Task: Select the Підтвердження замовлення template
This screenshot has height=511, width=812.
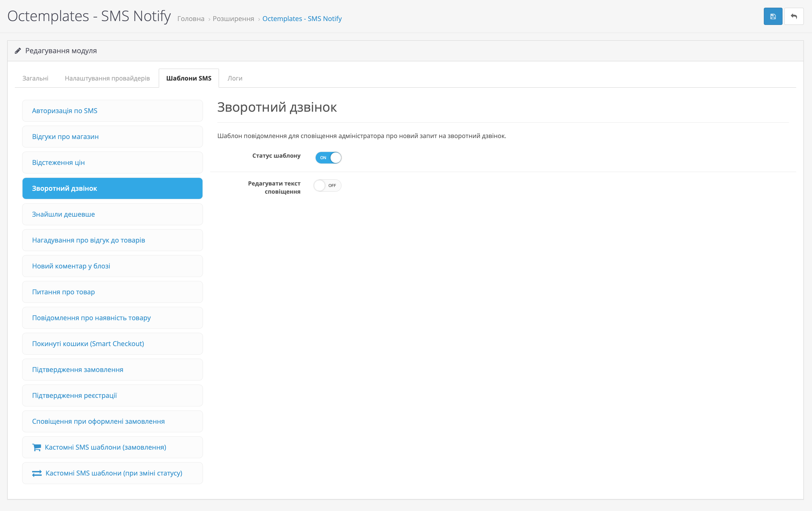Action: pyautogui.click(x=112, y=370)
